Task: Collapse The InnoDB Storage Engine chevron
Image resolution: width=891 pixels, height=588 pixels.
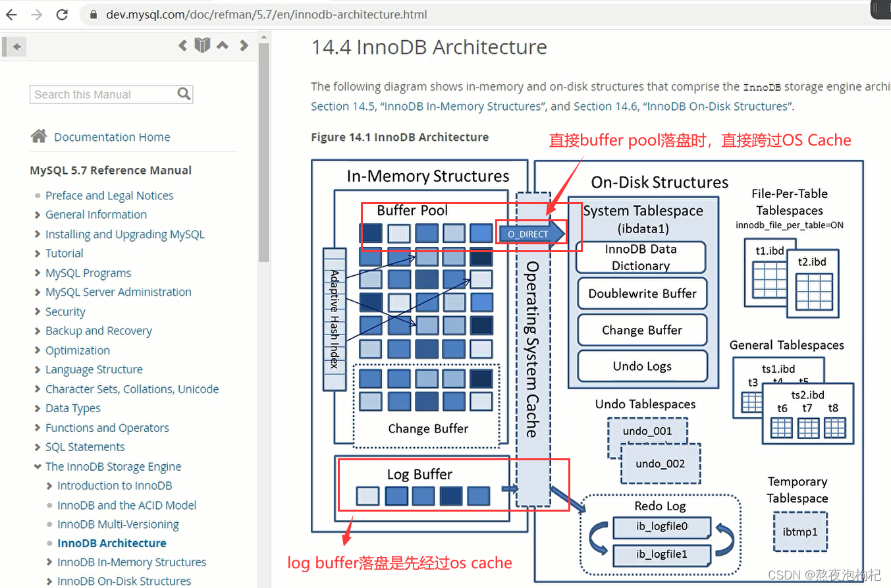Action: (x=38, y=466)
